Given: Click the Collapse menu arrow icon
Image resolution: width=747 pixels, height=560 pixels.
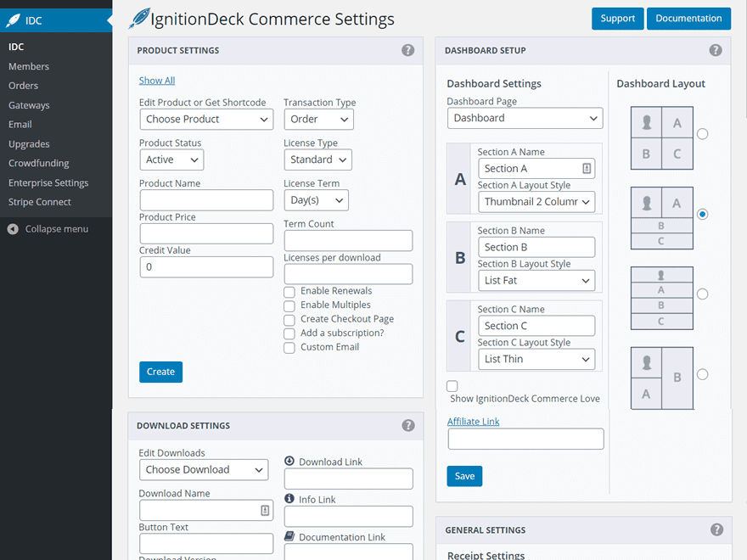Looking at the screenshot, I should (x=13, y=229).
